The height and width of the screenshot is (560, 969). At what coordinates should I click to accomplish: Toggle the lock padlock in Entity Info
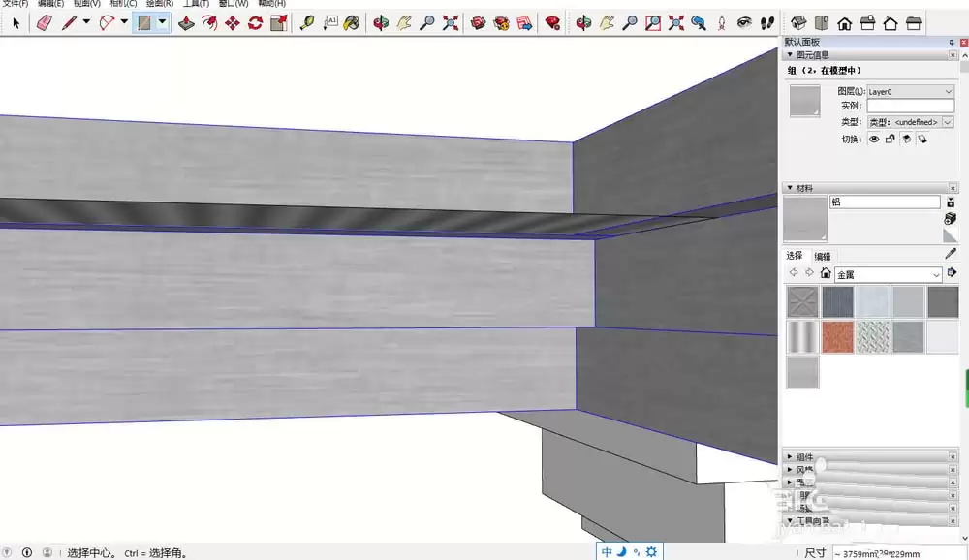tap(891, 139)
